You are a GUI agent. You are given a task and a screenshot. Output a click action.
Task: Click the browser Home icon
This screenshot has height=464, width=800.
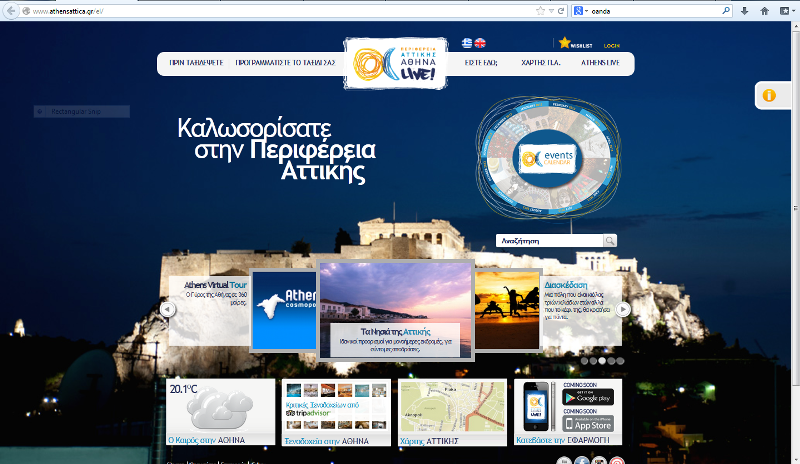(x=764, y=10)
